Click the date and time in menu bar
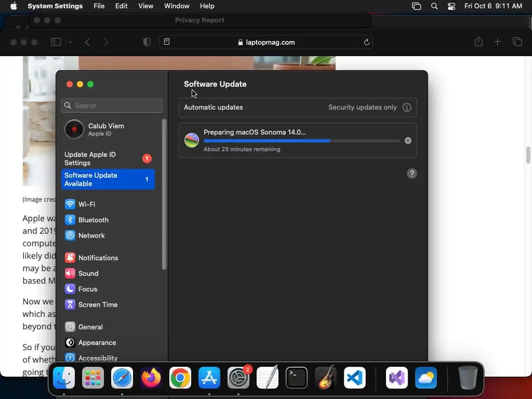This screenshot has width=532, height=399. pos(493,6)
